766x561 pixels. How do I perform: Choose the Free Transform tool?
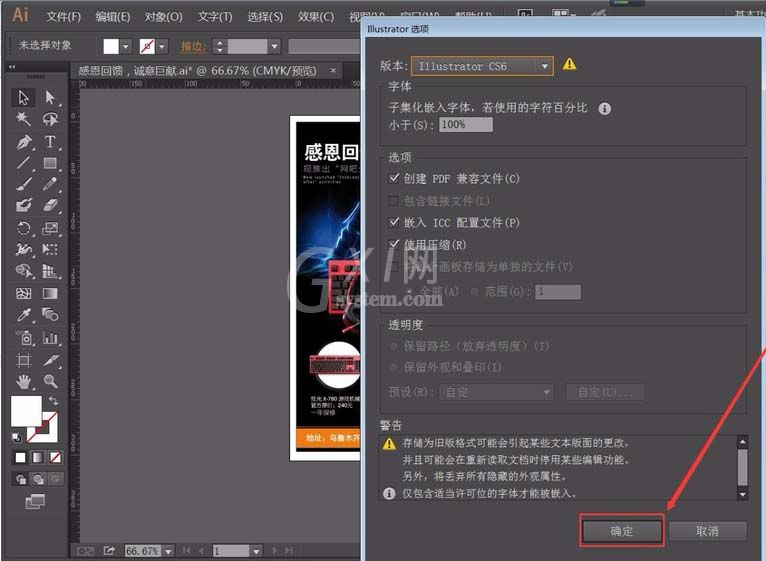click(x=50, y=249)
